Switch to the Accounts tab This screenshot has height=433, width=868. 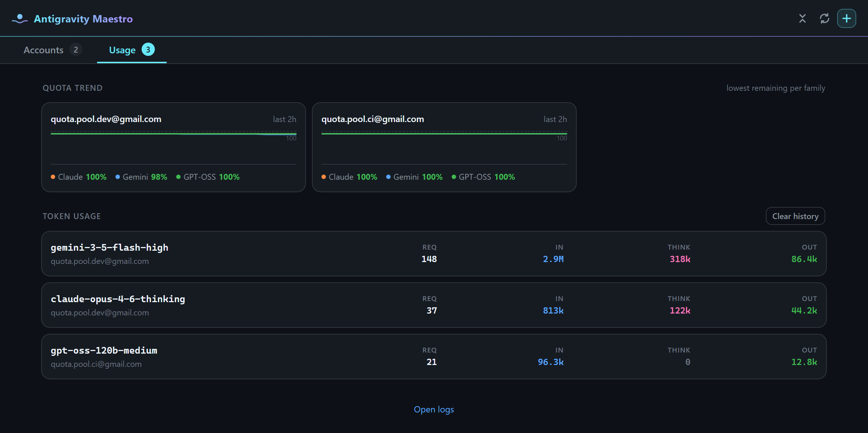pyautogui.click(x=52, y=50)
